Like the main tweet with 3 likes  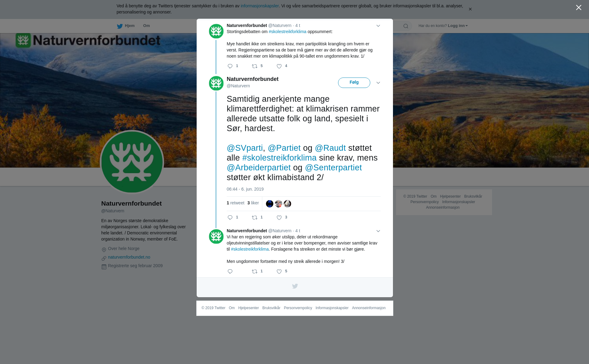pos(279,218)
